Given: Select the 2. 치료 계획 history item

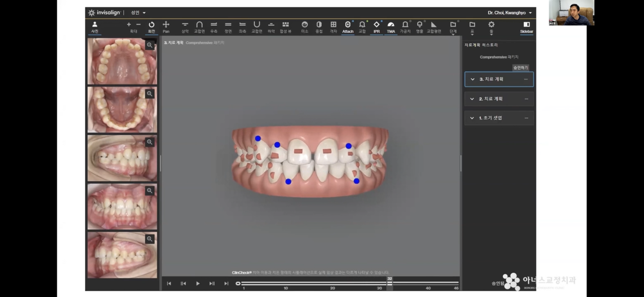Looking at the screenshot, I should click(499, 99).
